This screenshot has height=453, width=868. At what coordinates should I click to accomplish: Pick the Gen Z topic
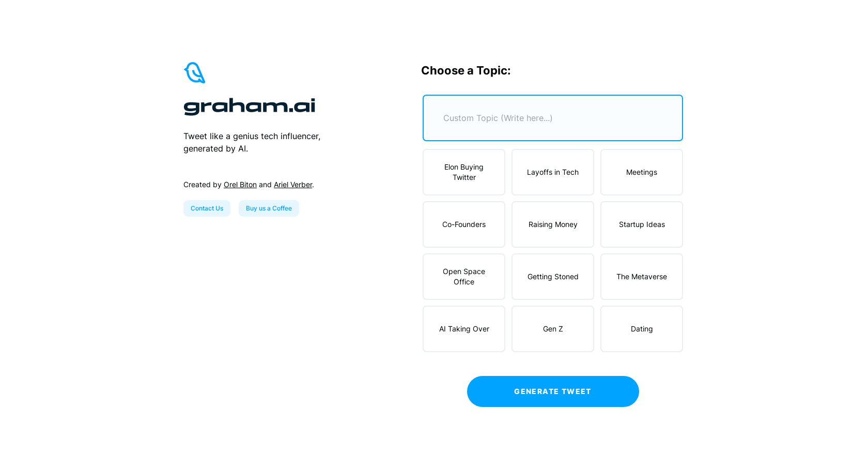553,329
